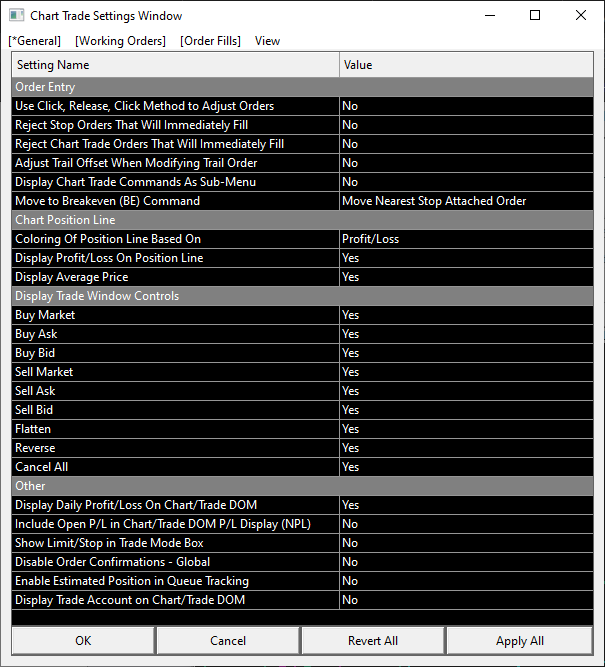The image size is (605, 667).
Task: Select the 'Sell Bid' setting name
Action: [x=175, y=410]
